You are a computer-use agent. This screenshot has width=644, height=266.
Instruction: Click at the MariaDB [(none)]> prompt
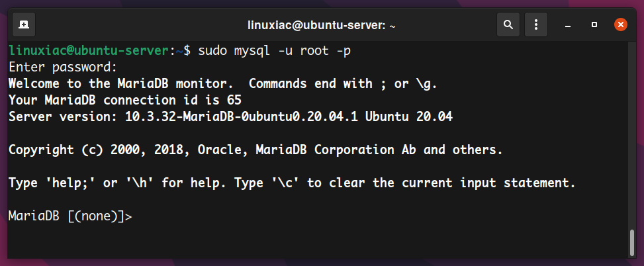tap(70, 216)
